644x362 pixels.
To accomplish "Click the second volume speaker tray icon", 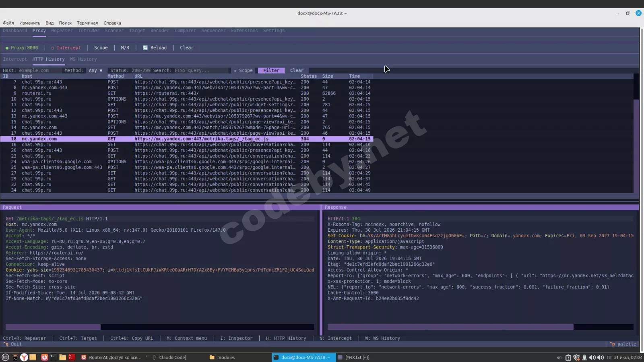I will coord(601,357).
